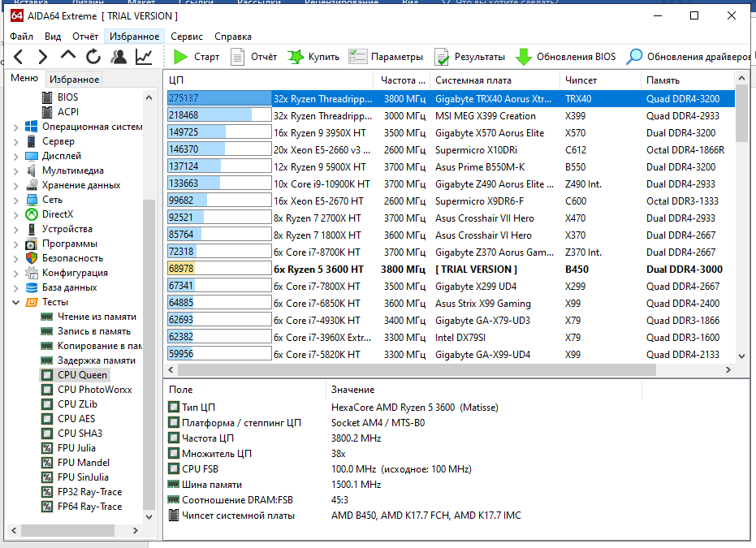The width and height of the screenshot is (756, 548).
Task: Expand the Устройства tree node
Action: 16,230
